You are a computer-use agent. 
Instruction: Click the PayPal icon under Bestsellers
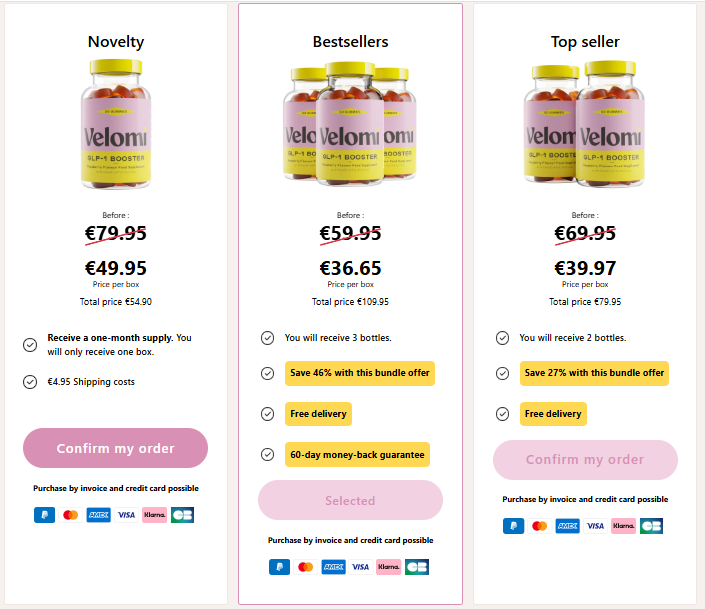[x=279, y=567]
